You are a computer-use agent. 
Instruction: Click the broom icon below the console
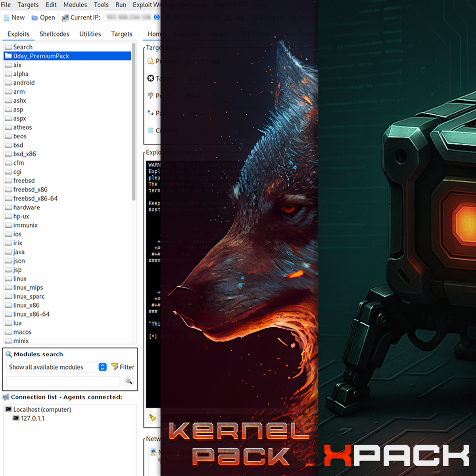pyautogui.click(x=153, y=417)
